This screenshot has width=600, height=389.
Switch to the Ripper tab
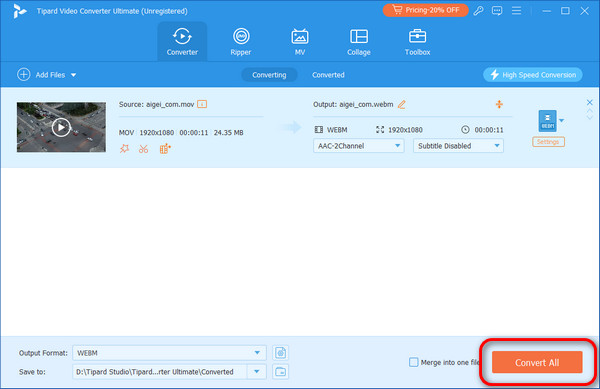tap(241, 41)
